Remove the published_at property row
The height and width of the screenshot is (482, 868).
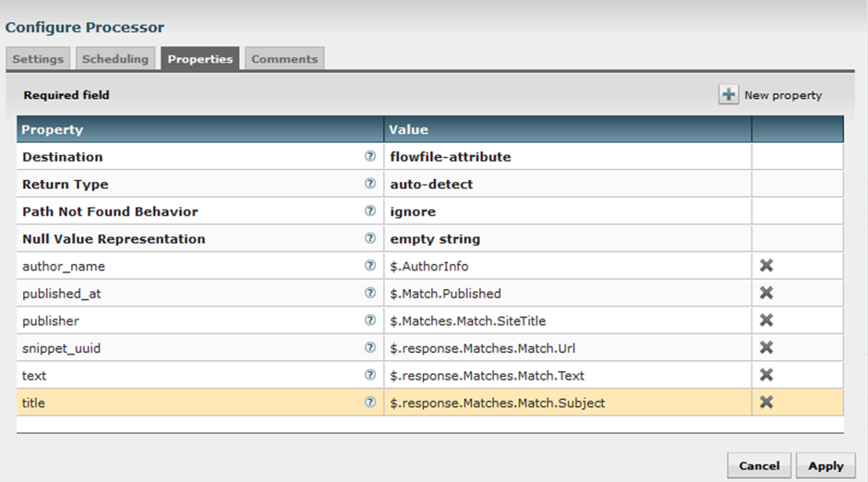[x=766, y=293]
